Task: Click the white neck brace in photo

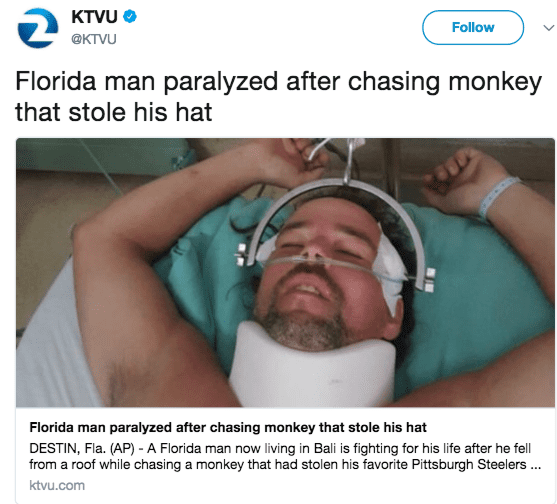Action: 312,366
